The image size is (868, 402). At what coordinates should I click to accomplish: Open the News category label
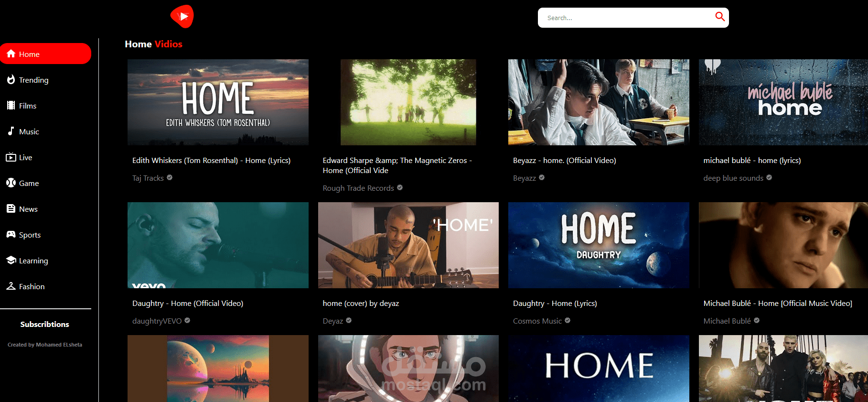pyautogui.click(x=28, y=209)
